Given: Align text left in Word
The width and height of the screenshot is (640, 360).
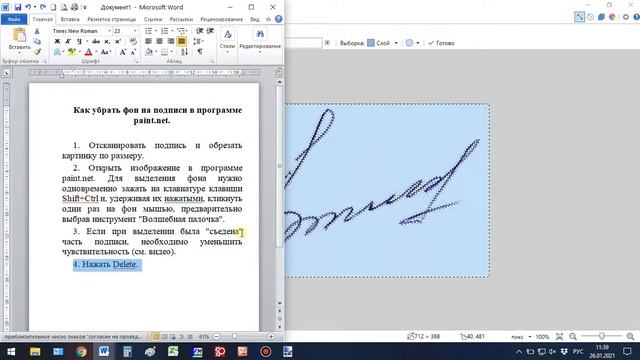Looking at the screenshot, I should (x=149, y=41).
